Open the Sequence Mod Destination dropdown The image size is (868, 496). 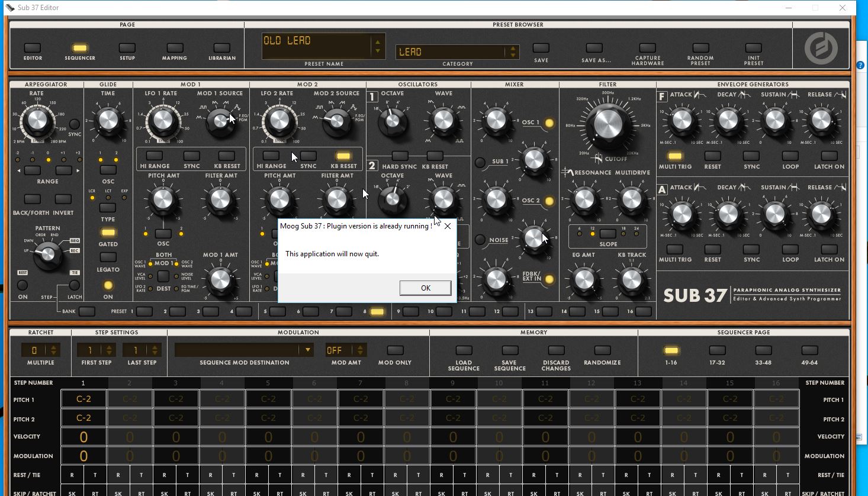[307, 349]
